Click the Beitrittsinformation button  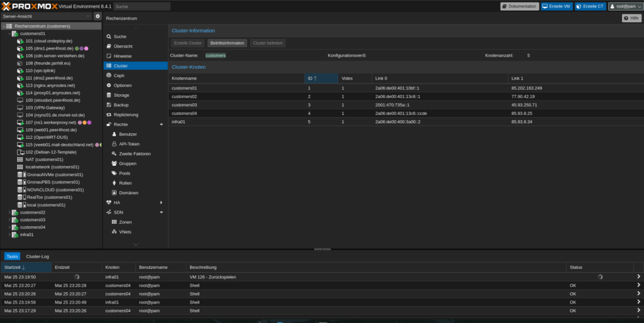pos(226,43)
